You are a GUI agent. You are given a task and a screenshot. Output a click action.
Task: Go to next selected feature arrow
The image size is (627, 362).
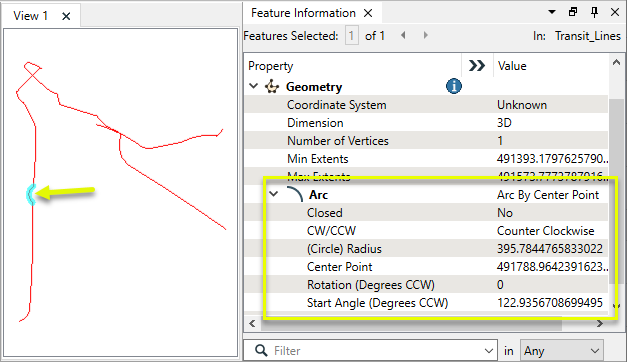(x=425, y=35)
